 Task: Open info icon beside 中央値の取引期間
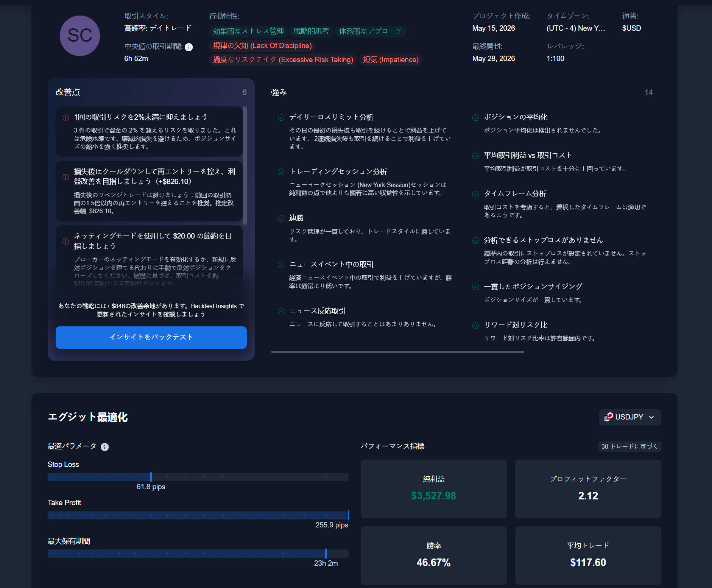(189, 47)
